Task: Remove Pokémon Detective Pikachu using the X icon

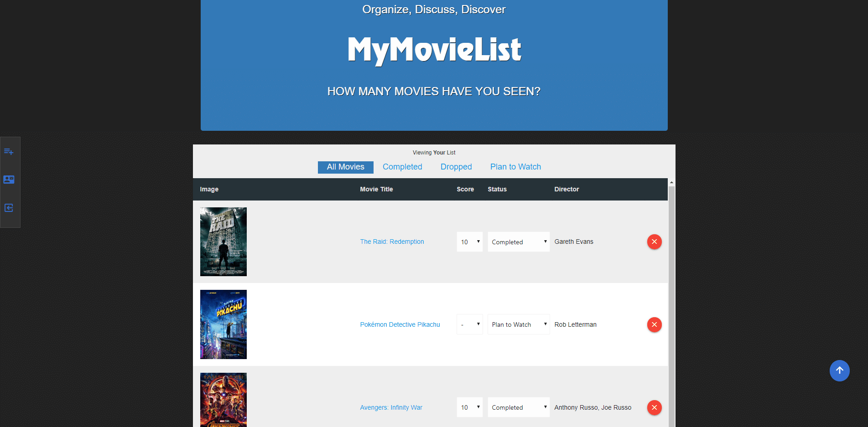Action: [654, 324]
